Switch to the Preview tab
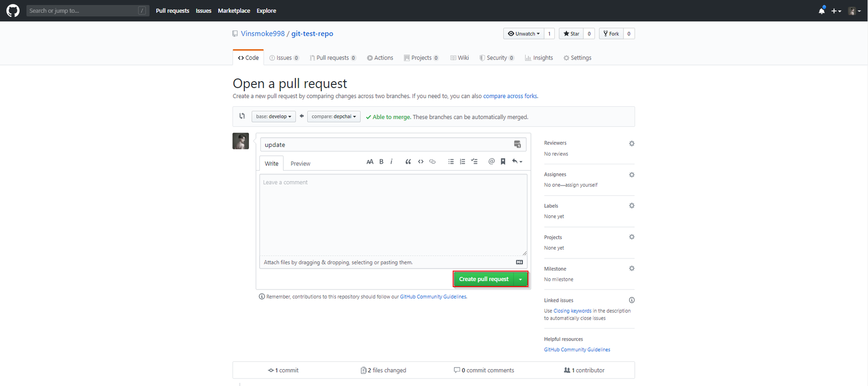 coord(300,163)
